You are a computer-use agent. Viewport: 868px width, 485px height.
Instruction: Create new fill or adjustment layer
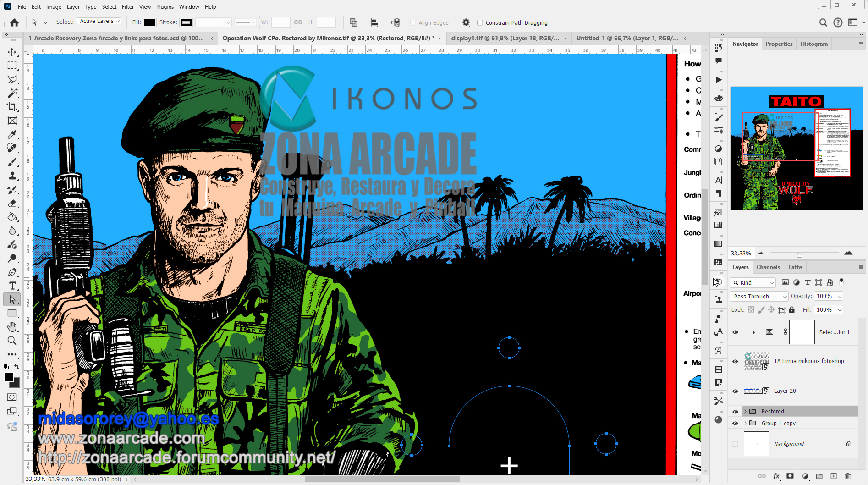805,476
